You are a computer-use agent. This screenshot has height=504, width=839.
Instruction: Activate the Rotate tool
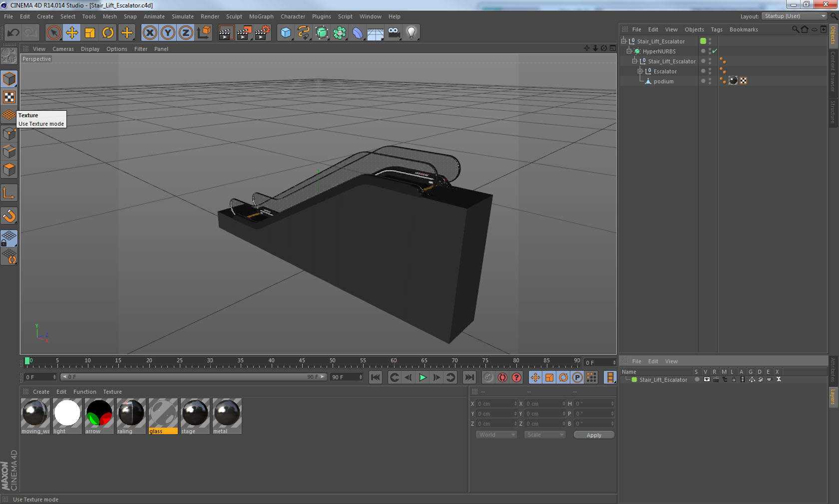pos(108,33)
